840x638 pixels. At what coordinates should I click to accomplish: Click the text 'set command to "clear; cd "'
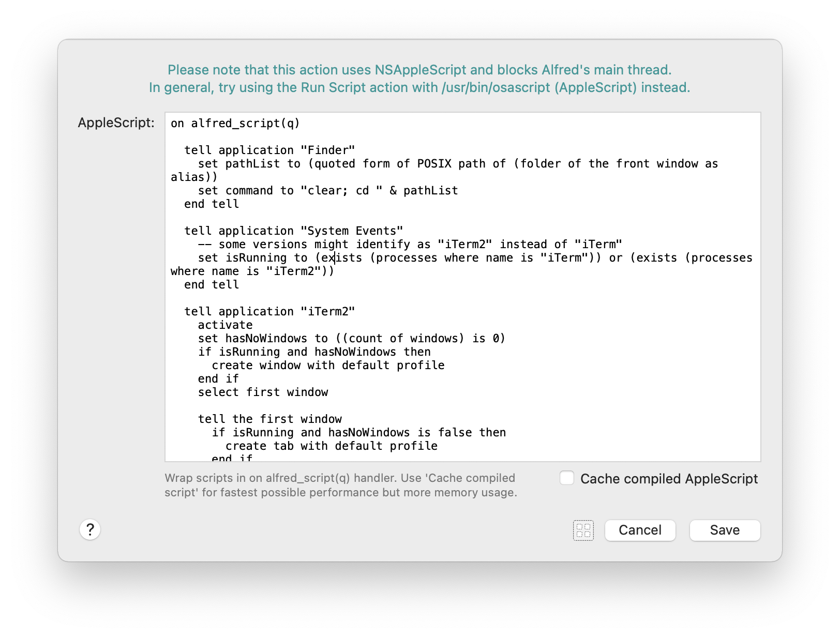click(x=290, y=190)
